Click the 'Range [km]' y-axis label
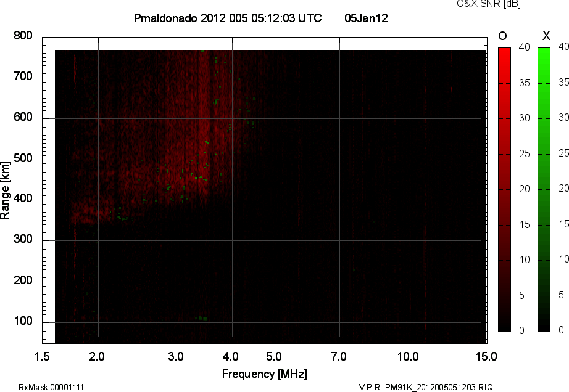Screen dimensions: 569x392 pyautogui.click(x=5, y=190)
